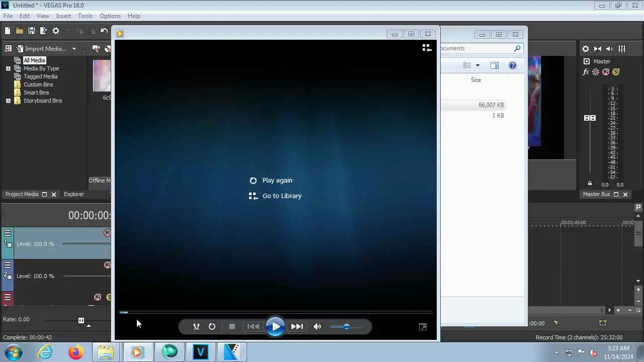Open track 2 hamburger menu
The image size is (644, 362).
pyautogui.click(x=8, y=264)
